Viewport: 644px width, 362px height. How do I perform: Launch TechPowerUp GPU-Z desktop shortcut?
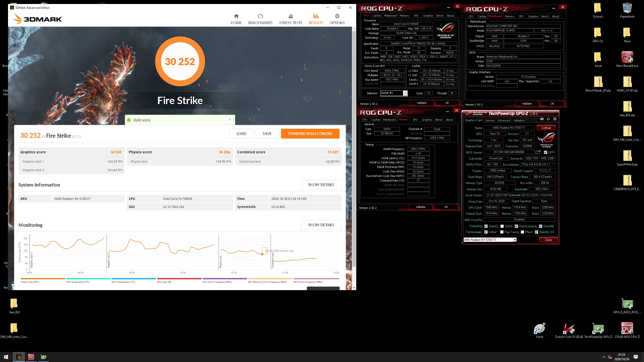598,330
